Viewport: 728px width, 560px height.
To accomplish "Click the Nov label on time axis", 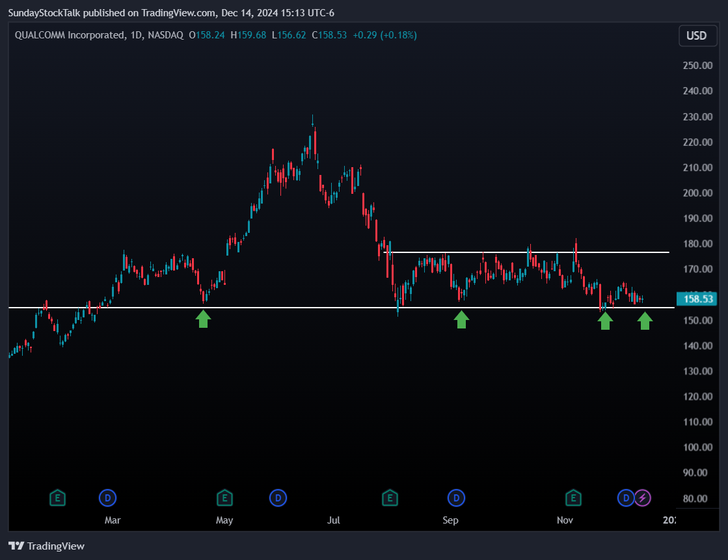I will (x=565, y=520).
